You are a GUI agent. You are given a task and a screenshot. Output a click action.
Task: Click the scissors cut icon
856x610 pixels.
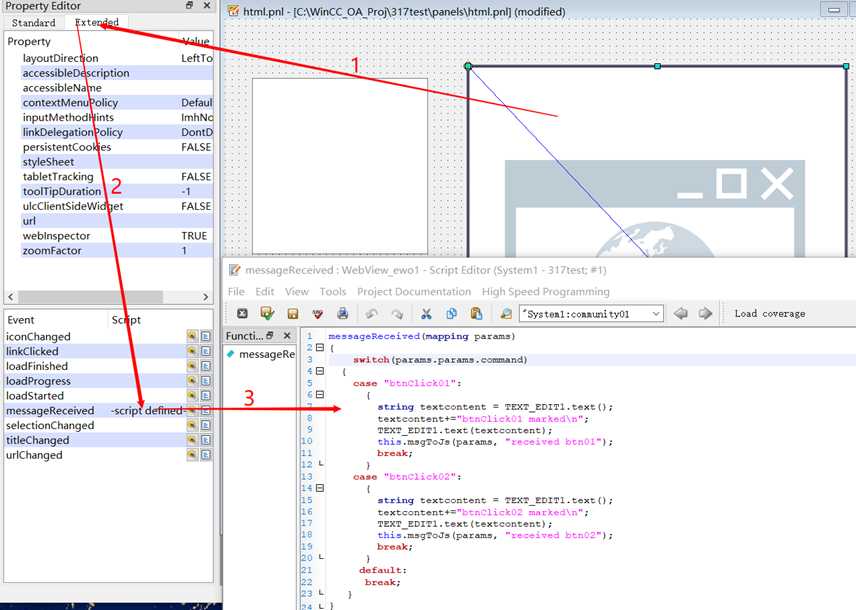[x=426, y=313]
